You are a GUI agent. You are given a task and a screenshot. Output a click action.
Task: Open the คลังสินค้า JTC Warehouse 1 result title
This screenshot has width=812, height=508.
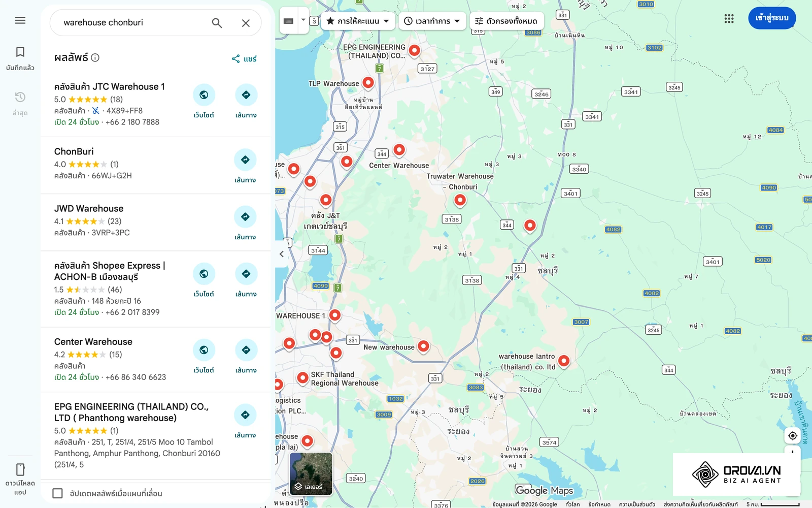(x=110, y=87)
